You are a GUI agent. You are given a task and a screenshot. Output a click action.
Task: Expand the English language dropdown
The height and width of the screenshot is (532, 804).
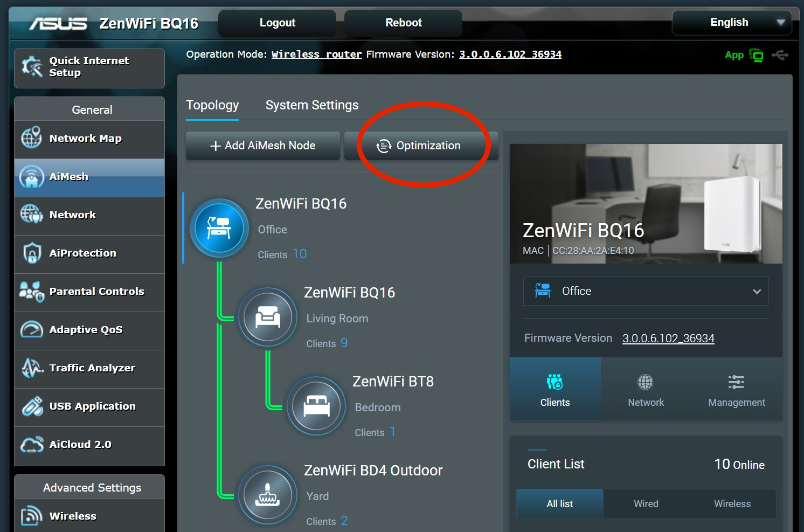tap(731, 23)
